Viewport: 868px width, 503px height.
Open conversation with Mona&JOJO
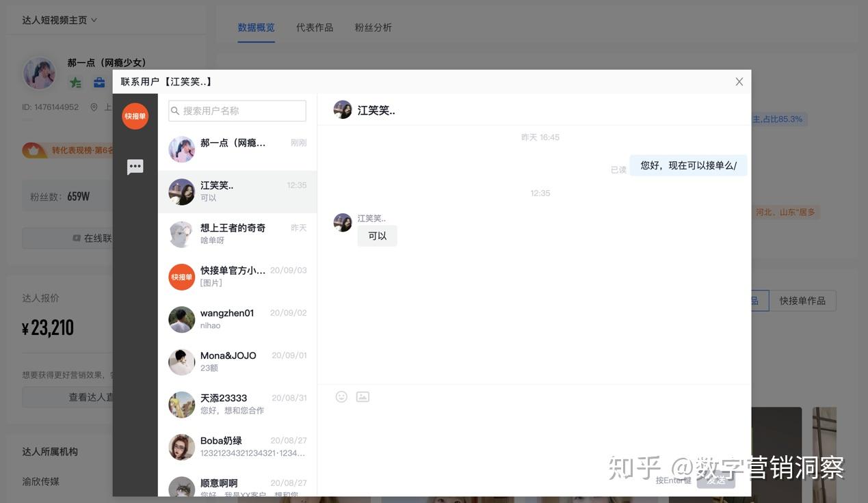pyautogui.click(x=237, y=362)
